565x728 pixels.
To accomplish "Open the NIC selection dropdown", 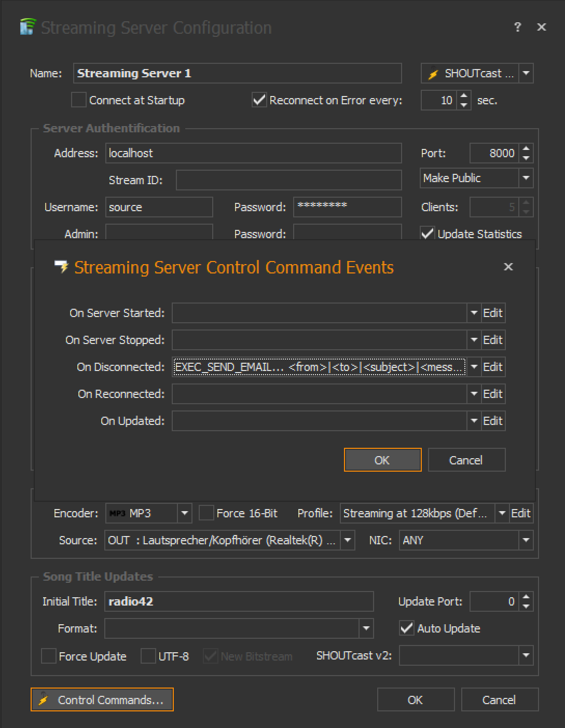I will pyautogui.click(x=526, y=540).
